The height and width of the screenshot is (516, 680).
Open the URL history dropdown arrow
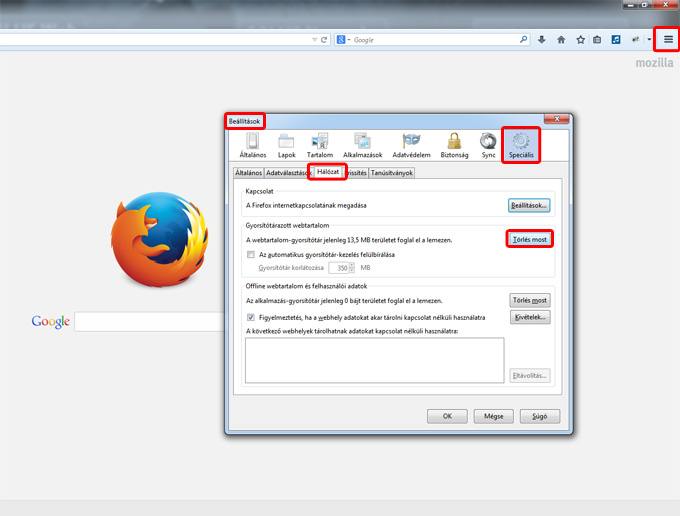(310, 40)
